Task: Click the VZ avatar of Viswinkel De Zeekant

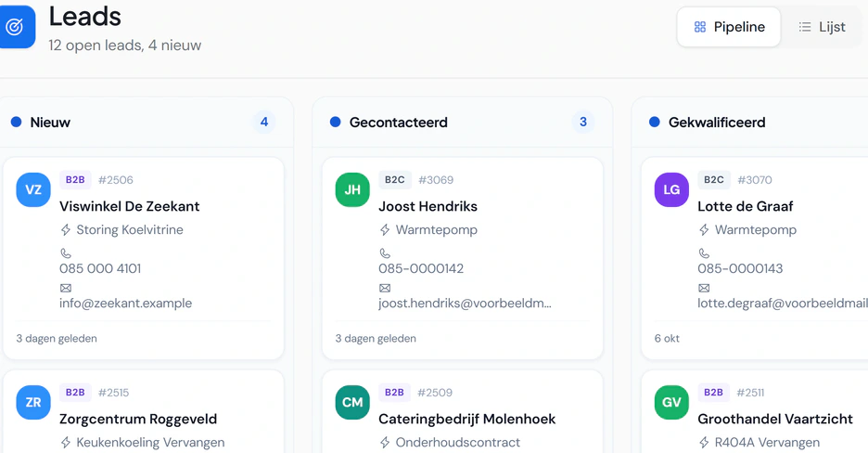Action: pyautogui.click(x=33, y=189)
